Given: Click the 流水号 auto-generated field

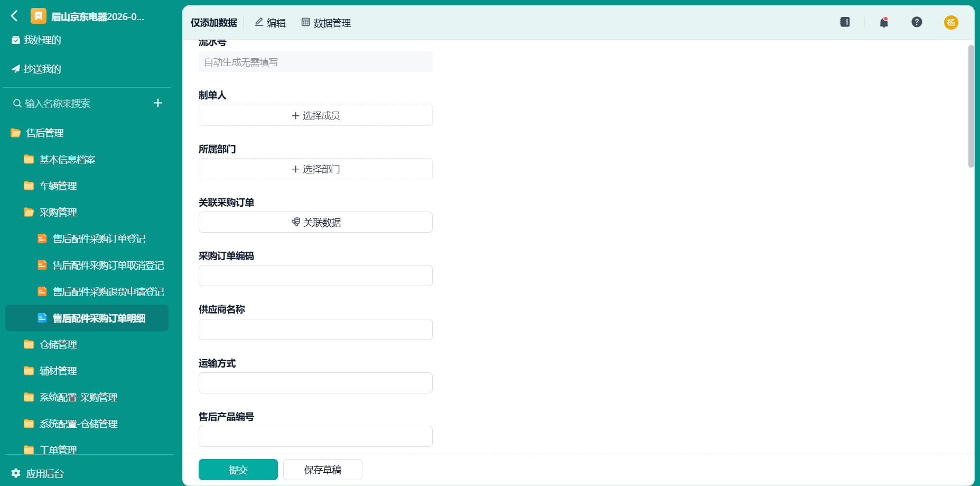Looking at the screenshot, I should click(315, 62).
